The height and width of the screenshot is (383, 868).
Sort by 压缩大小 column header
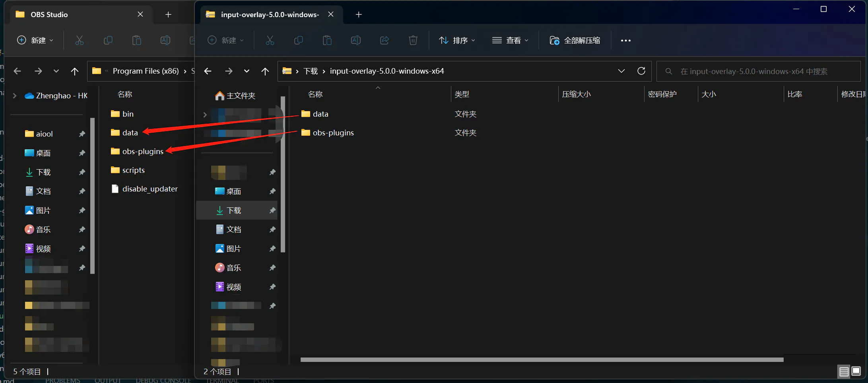577,94
